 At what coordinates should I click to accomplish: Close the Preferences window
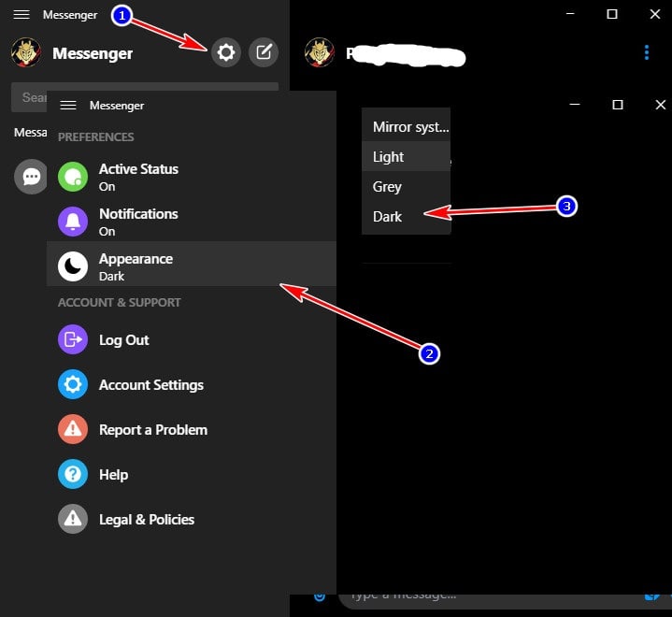661,104
